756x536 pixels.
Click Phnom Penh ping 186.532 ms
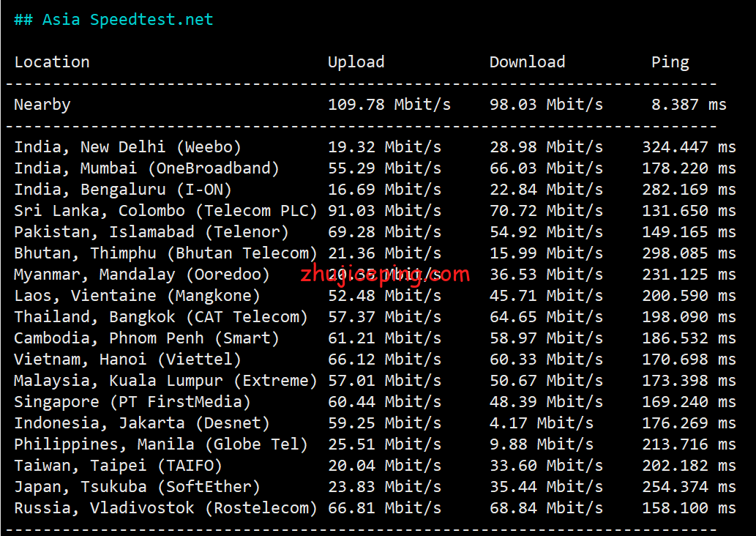click(689, 338)
